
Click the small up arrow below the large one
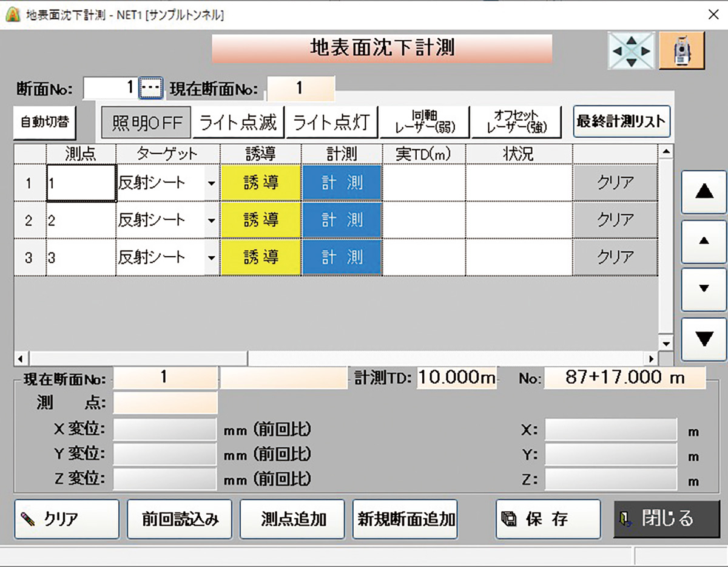(x=703, y=240)
